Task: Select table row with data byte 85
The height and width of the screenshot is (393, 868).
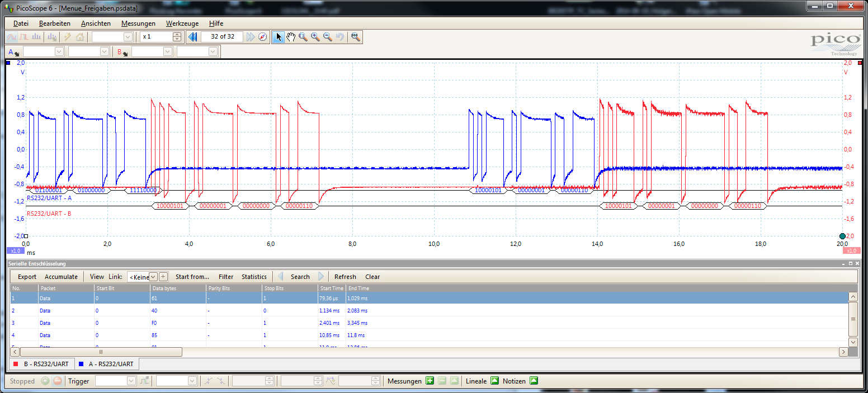Action: click(429, 335)
